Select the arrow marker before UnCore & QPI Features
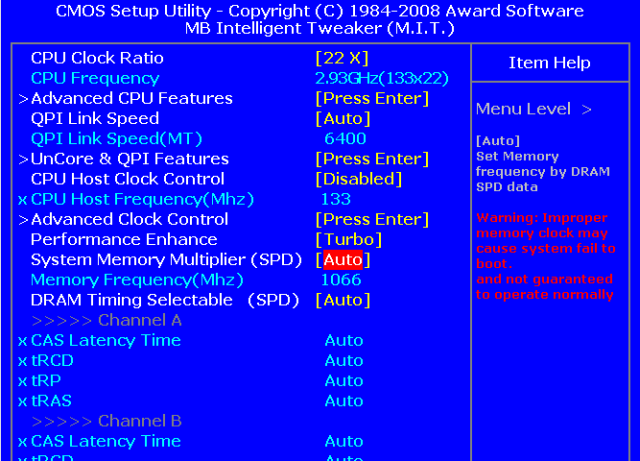 tap(23, 159)
